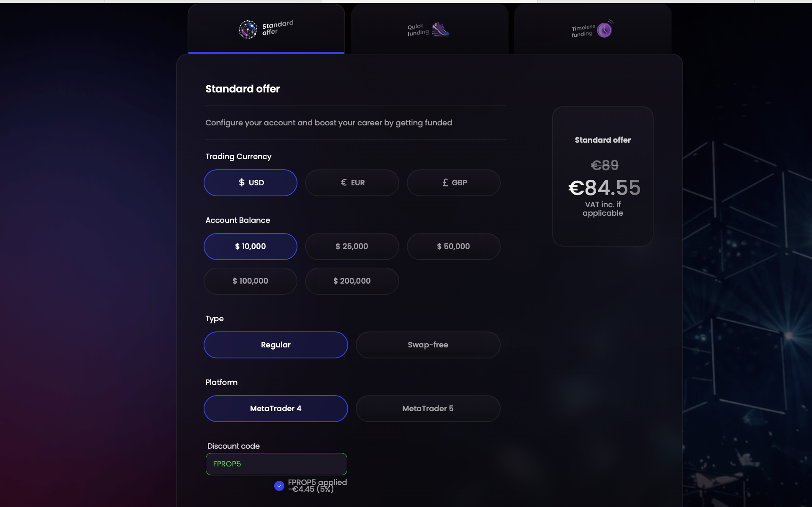The image size is (812, 507).
Task: Click the blue checkmark icon beside FPROP5 applied
Action: pos(279,486)
